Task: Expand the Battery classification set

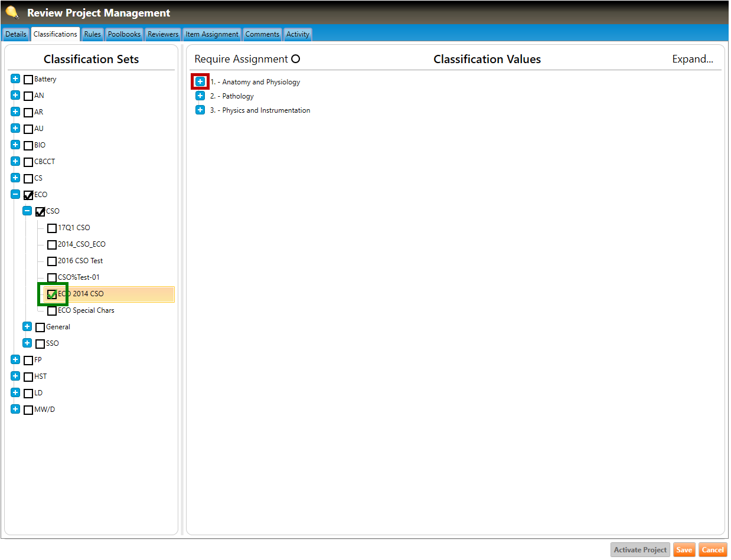Action: tap(15, 79)
